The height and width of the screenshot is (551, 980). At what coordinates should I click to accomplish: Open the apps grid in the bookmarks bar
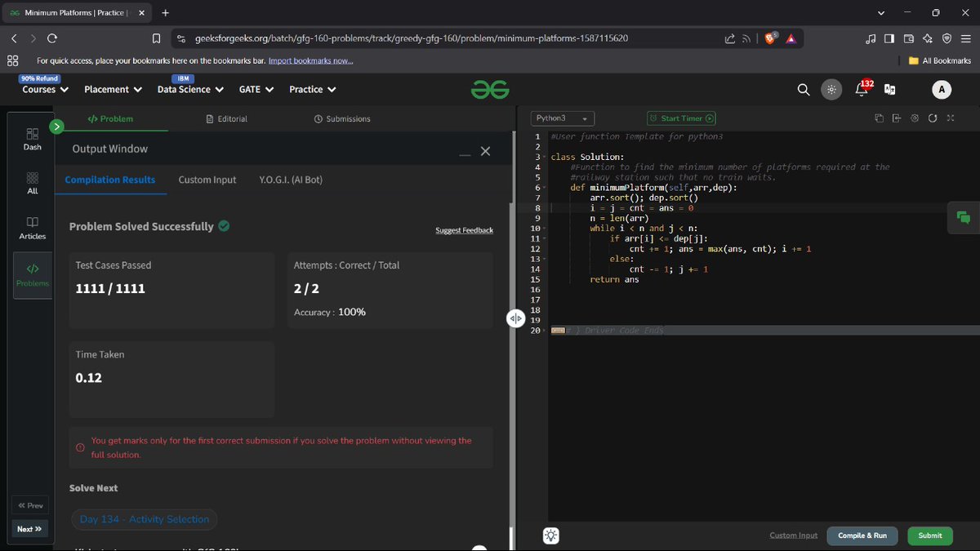13,60
